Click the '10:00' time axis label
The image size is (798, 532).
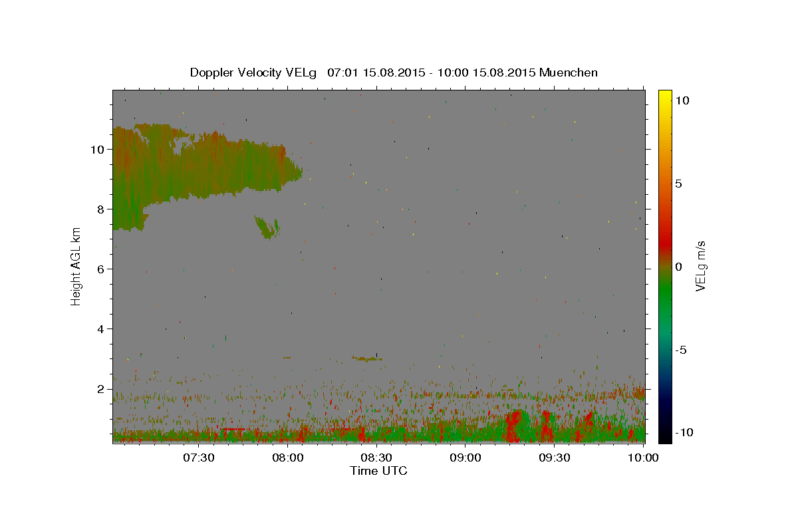pyautogui.click(x=644, y=458)
